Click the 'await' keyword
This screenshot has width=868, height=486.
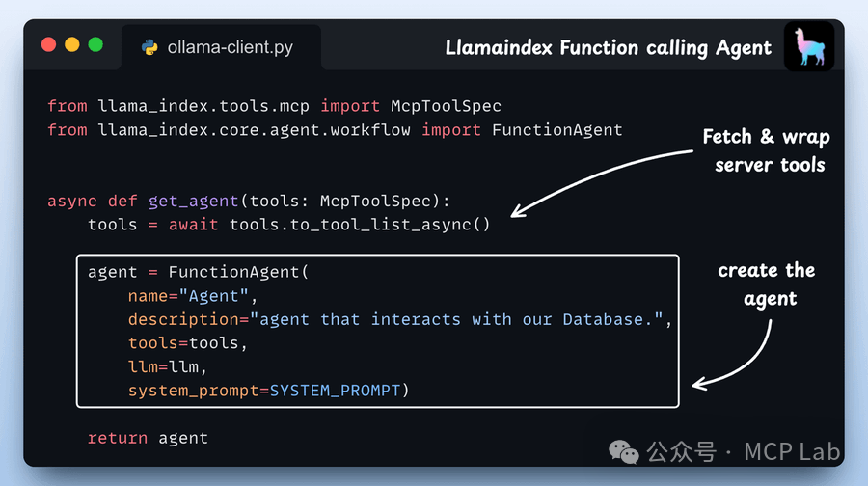pyautogui.click(x=193, y=225)
